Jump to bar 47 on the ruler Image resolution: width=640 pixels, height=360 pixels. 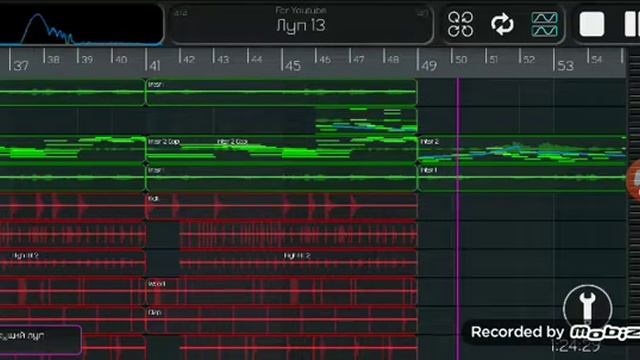click(x=358, y=60)
